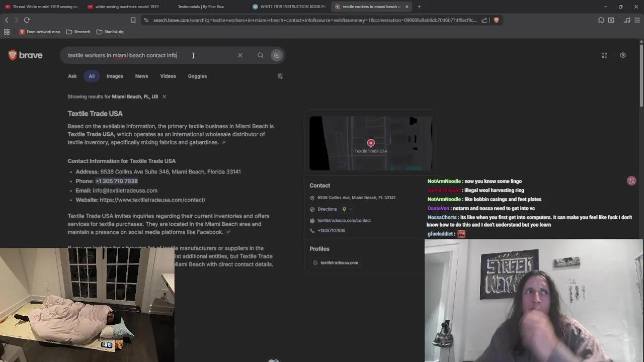Open the News results tab
Image resolution: width=644 pixels, height=362 pixels.
[141, 76]
